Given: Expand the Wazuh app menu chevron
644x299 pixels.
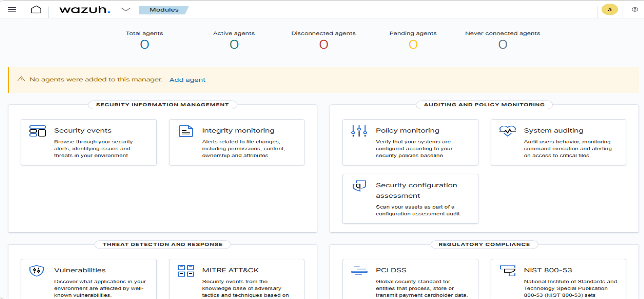Looking at the screenshot, I should 126,10.
